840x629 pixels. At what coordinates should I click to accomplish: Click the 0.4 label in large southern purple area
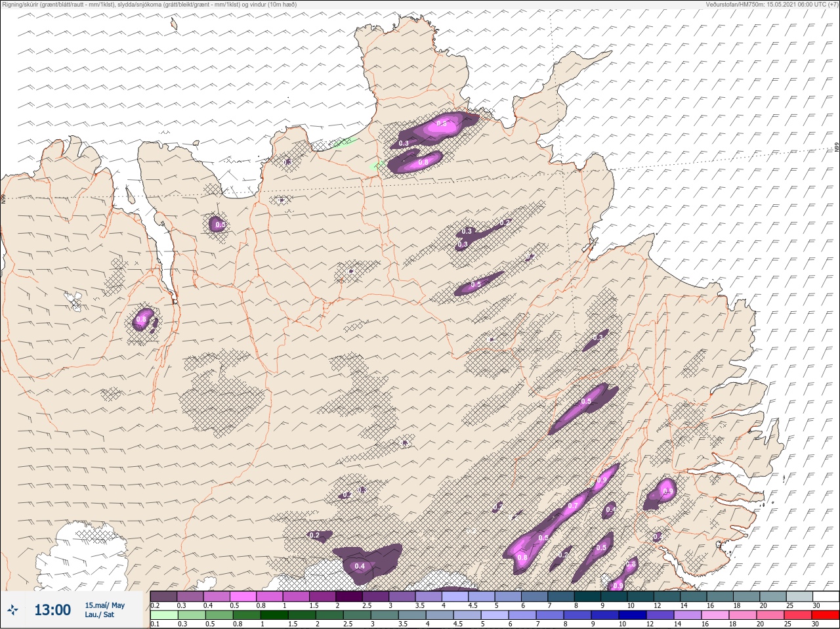click(360, 566)
